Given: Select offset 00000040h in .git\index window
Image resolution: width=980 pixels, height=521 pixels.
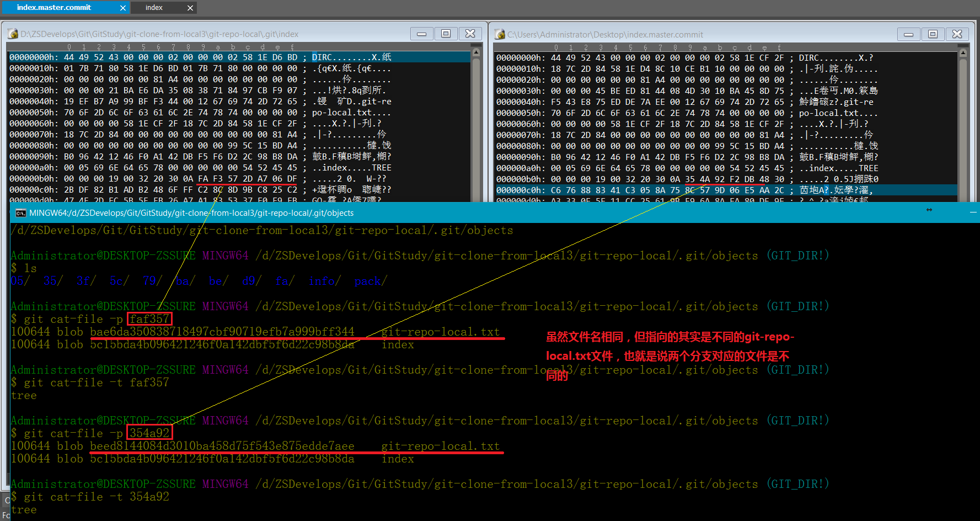Looking at the screenshot, I should point(33,102).
